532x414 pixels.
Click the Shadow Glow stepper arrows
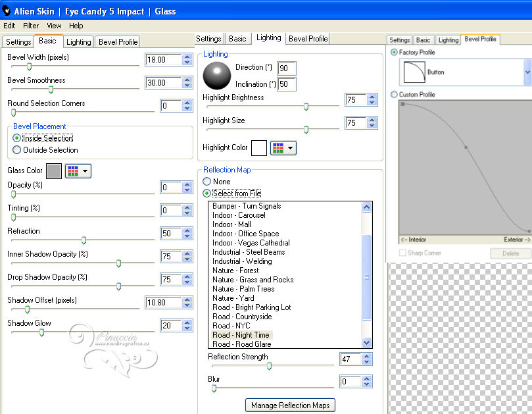187,325
